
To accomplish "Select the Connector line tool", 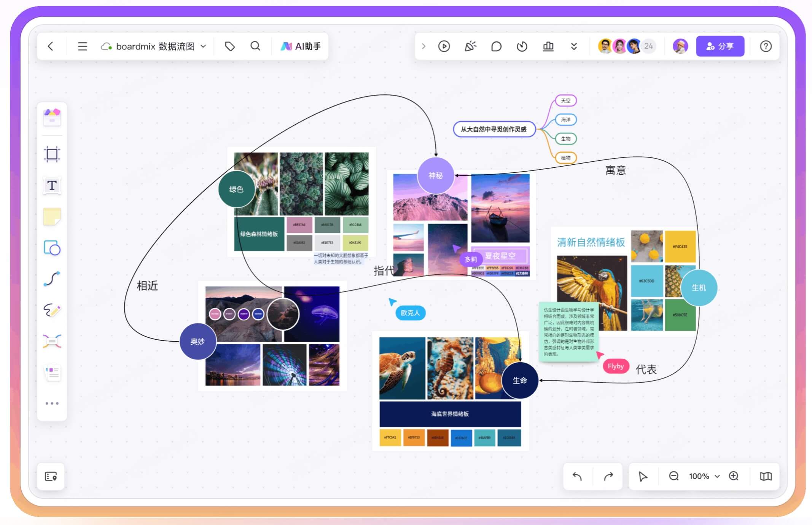I will pyautogui.click(x=52, y=279).
